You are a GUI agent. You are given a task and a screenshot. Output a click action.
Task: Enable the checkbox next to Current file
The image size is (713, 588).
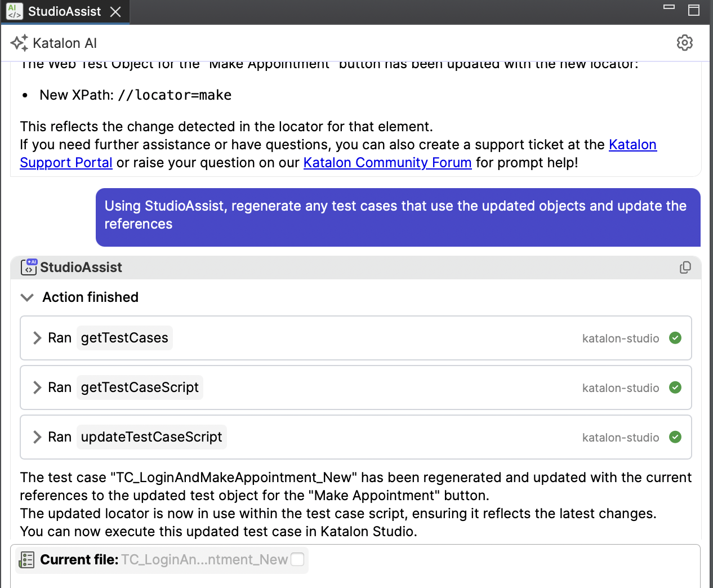297,558
